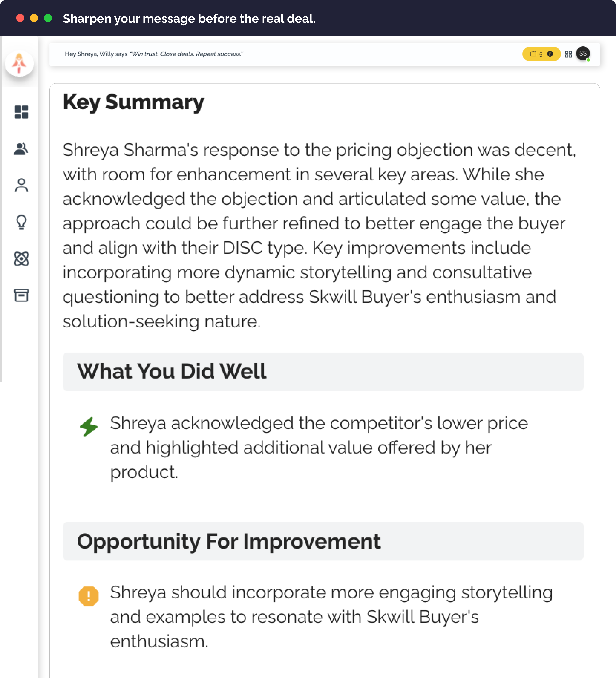Screen dimensions: 616x678
Task: Open the dashboard tiles icon in the sidebar
Action: [x=21, y=112]
